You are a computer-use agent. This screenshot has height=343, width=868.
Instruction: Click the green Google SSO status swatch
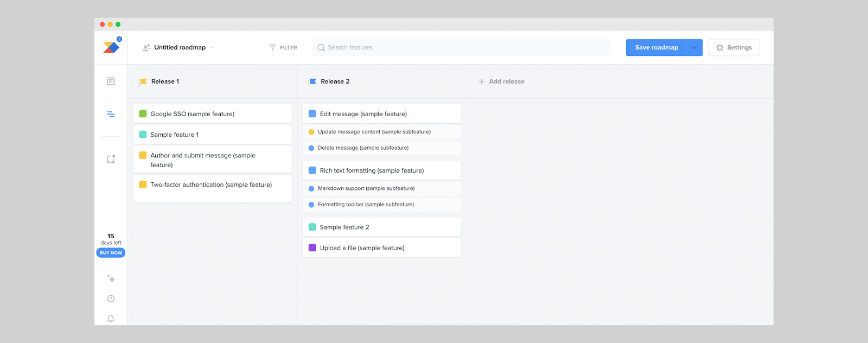coord(143,114)
